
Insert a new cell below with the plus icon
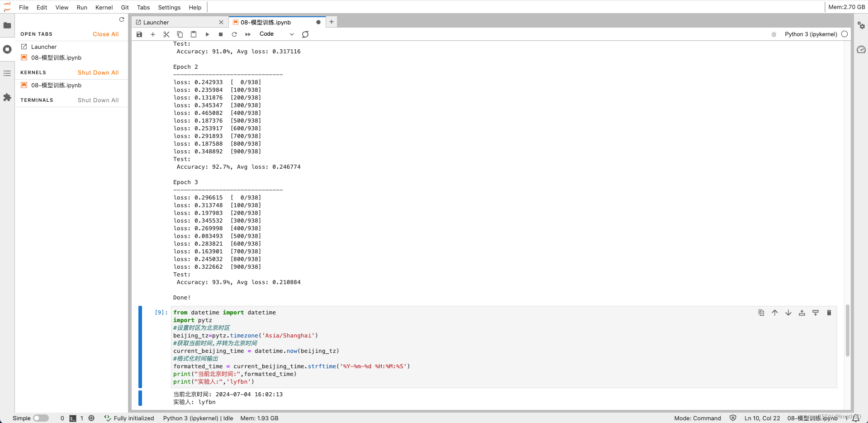153,34
